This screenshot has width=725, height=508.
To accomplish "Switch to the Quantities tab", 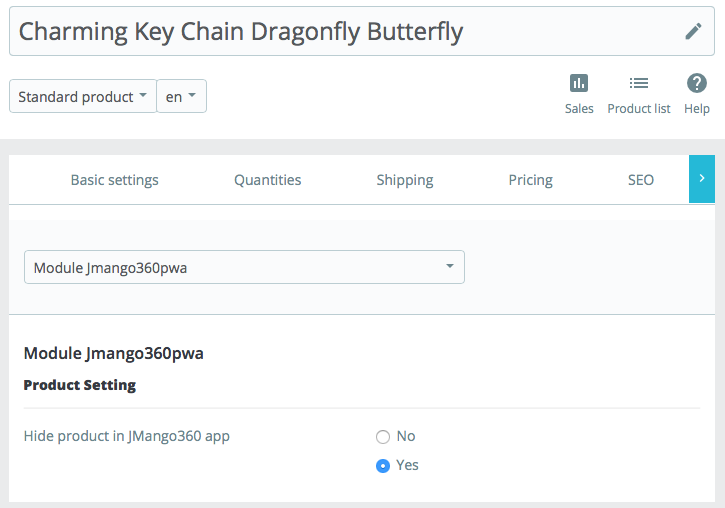I will pyautogui.click(x=267, y=180).
